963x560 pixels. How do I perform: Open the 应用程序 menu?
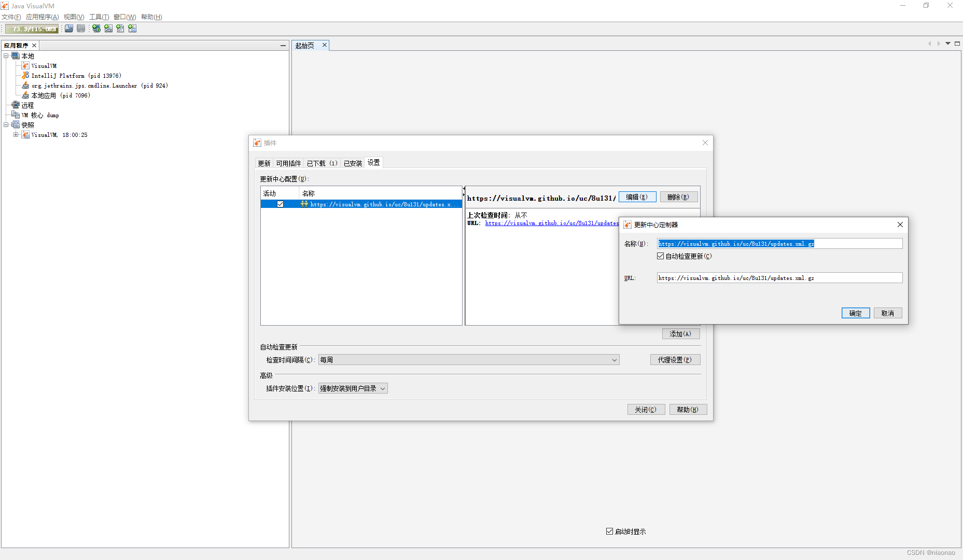click(42, 17)
